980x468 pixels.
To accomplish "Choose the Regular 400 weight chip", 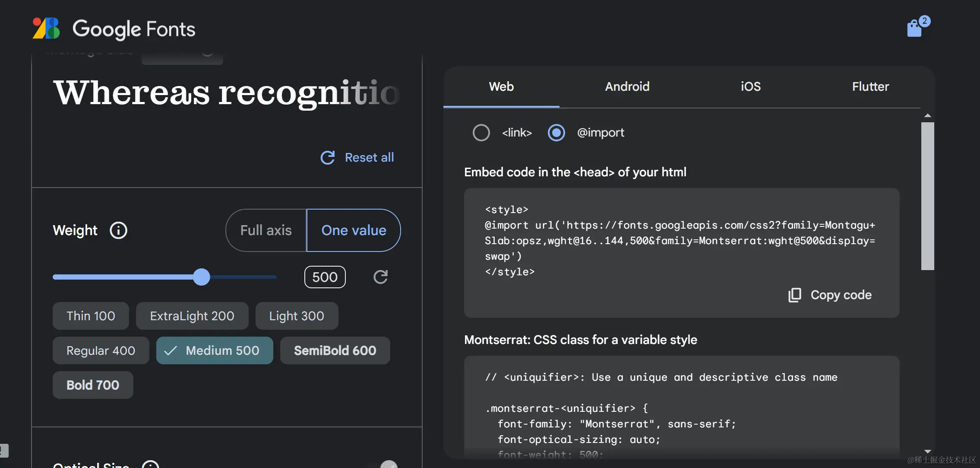I will 101,350.
